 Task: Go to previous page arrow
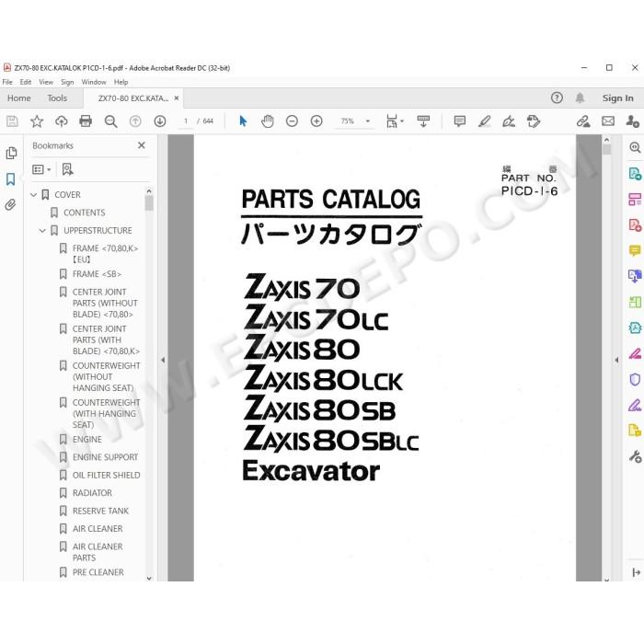[x=135, y=121]
